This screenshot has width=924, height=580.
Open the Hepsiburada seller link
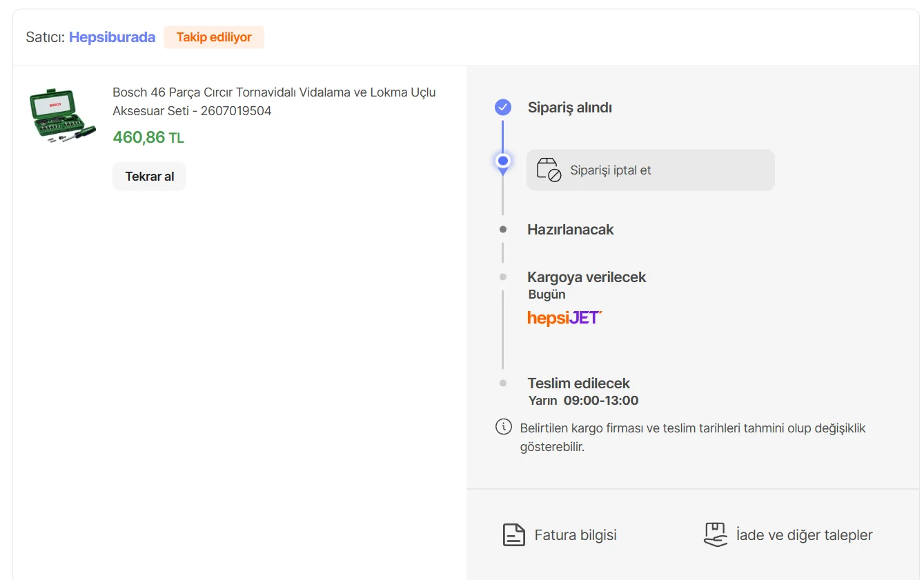pos(112,37)
